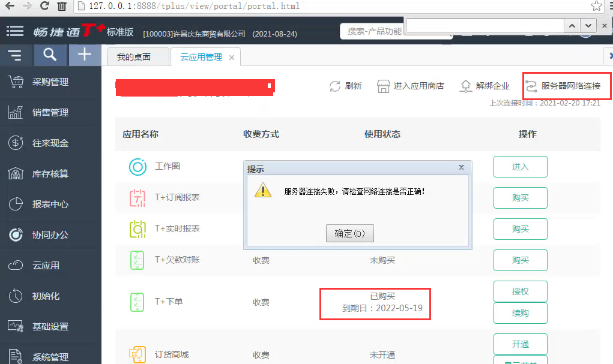The height and width of the screenshot is (364, 613).
Task: Click the 畅捷通 T+ logo
Action: click(69, 31)
